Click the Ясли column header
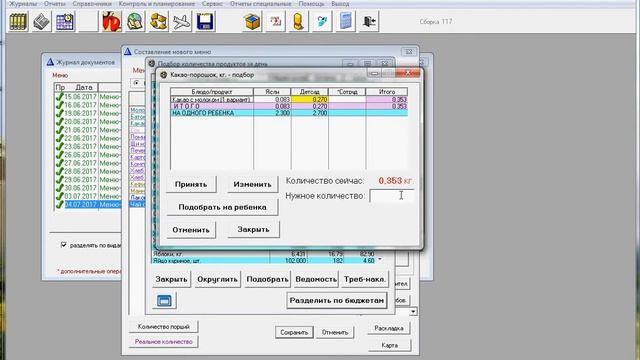This screenshot has height=360, width=640. (272, 92)
